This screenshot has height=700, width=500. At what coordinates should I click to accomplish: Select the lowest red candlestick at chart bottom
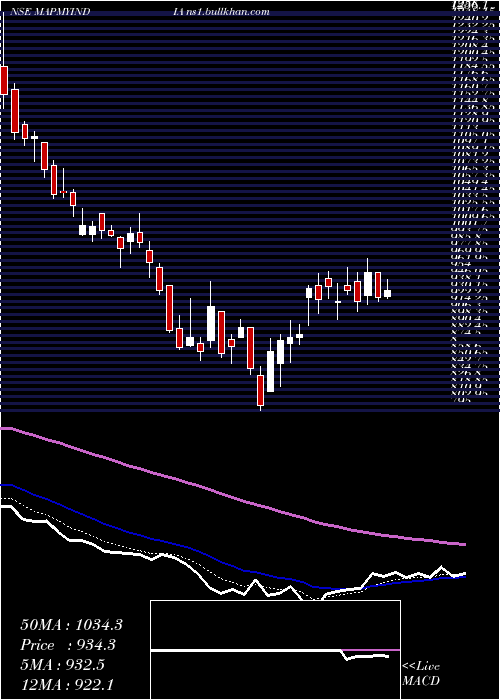(260, 390)
